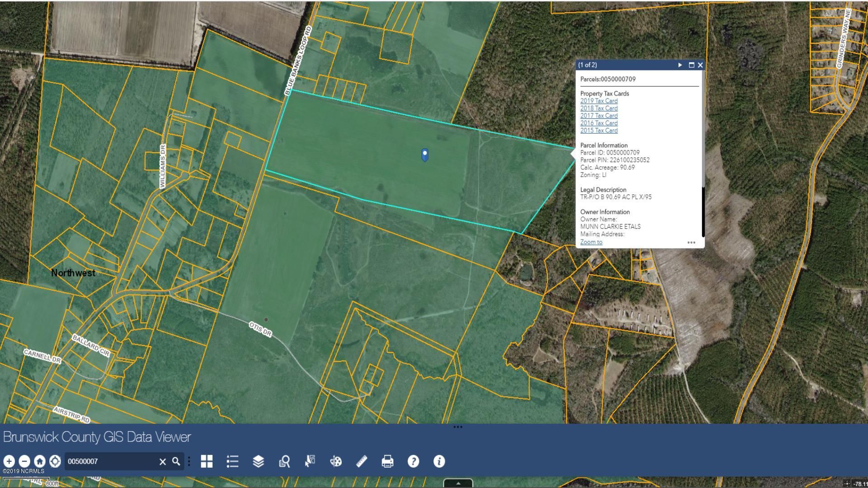Screen dimensions: 868x488
Task: Open the Basemap gallery
Action: [207, 461]
